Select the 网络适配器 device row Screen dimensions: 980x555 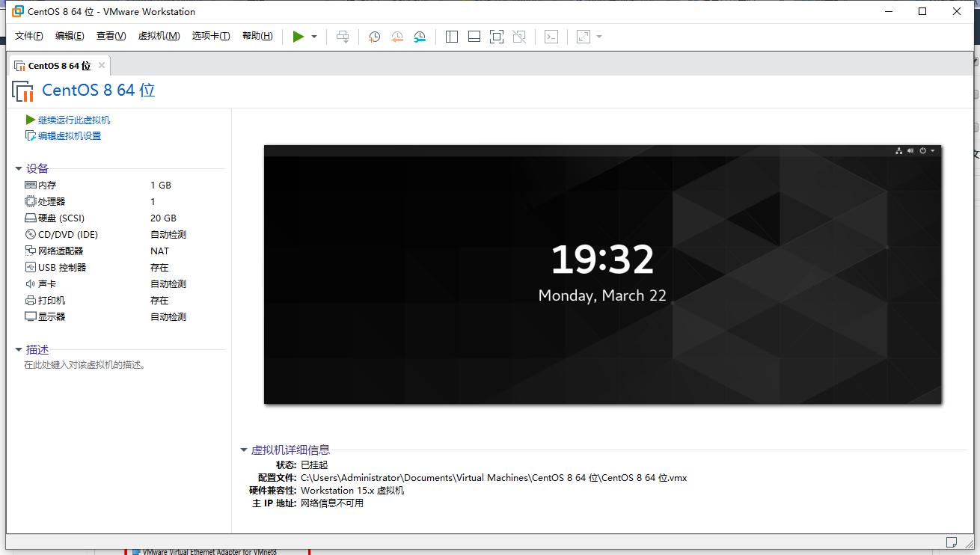click(x=123, y=251)
